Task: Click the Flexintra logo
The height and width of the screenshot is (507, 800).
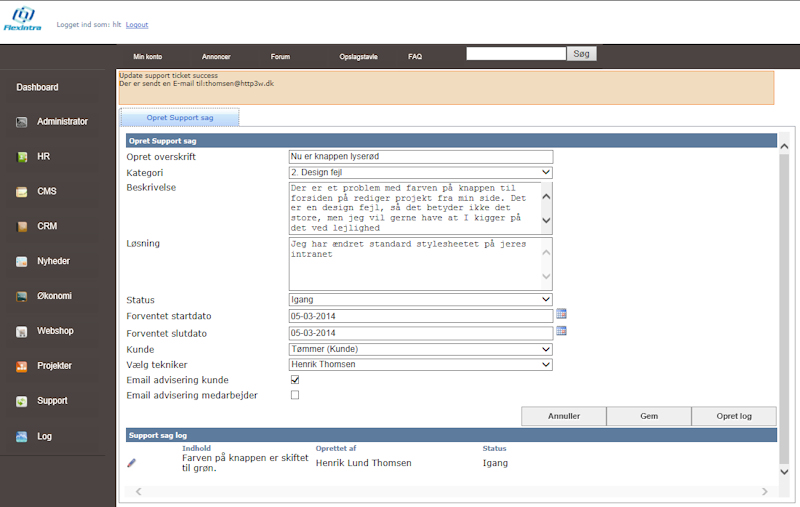Action: 23,19
